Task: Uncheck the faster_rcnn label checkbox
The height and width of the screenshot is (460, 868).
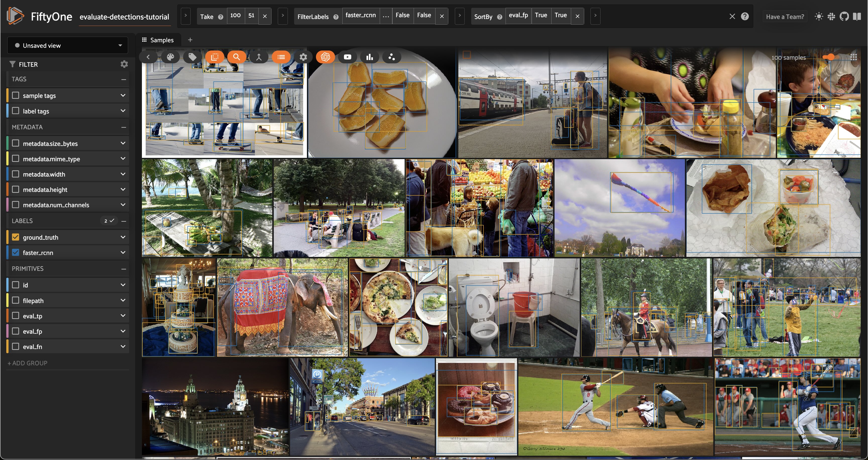Action: tap(16, 253)
